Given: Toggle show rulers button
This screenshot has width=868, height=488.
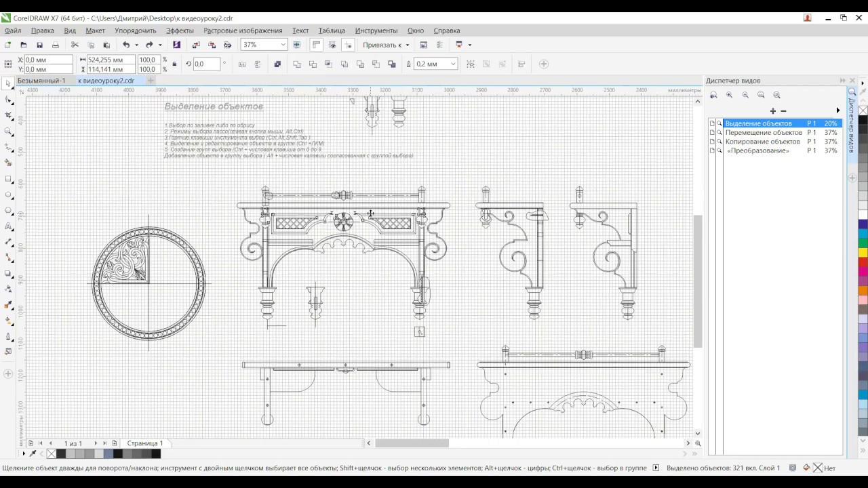Looking at the screenshot, I should click(x=316, y=45).
